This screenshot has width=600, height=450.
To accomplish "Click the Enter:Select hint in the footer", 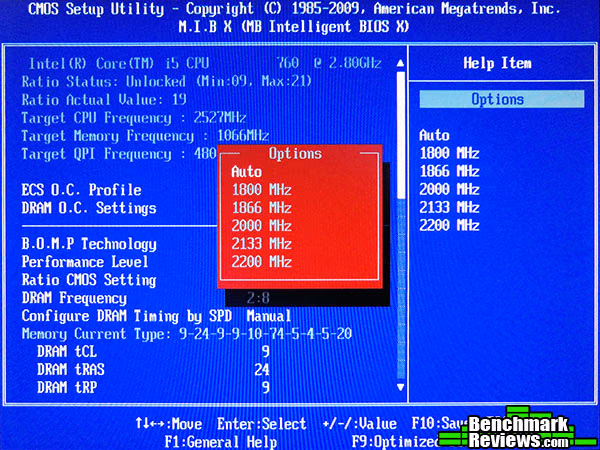I will coord(262,424).
